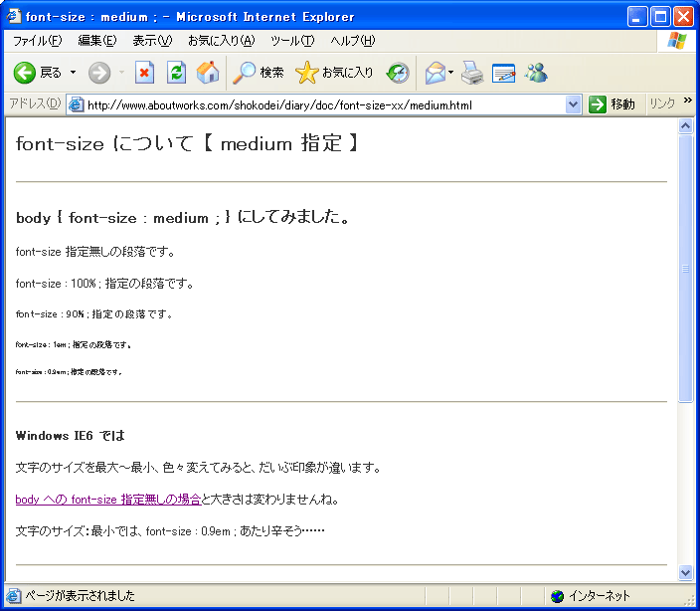Screen dimensions: 700x611
Task: Open the address bar URL dropdown
Action: tap(573, 104)
